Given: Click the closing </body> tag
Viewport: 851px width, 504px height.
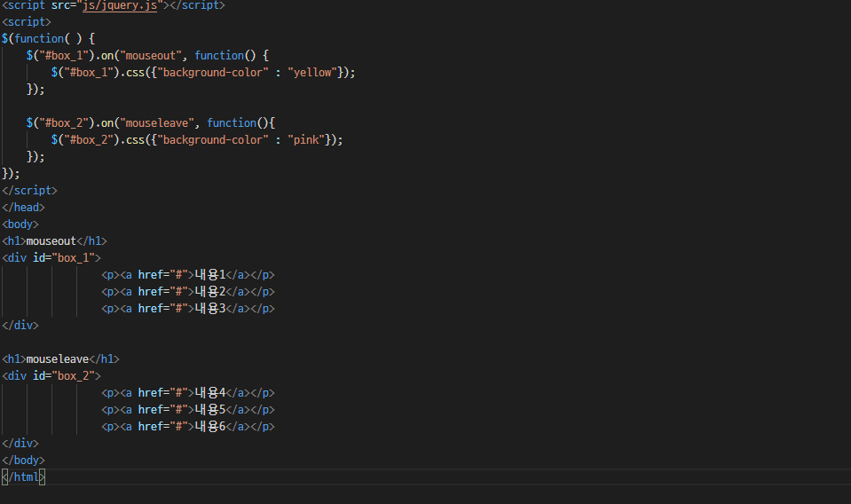Looking at the screenshot, I should (23, 460).
